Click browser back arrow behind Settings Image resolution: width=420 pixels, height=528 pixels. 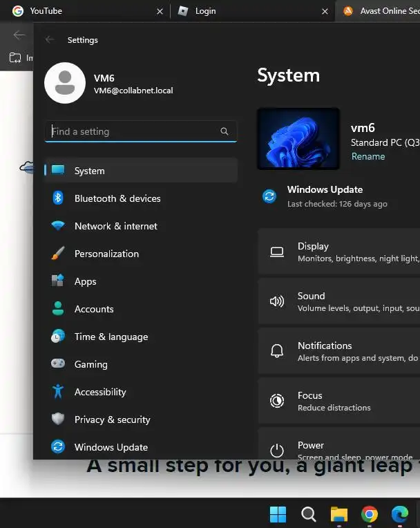pyautogui.click(x=19, y=35)
